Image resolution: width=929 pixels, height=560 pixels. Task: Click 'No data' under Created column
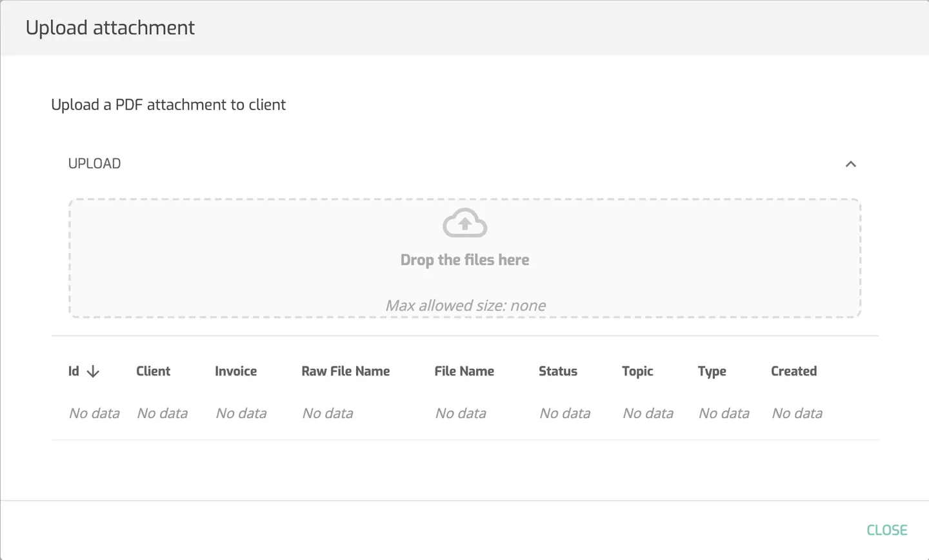point(797,414)
